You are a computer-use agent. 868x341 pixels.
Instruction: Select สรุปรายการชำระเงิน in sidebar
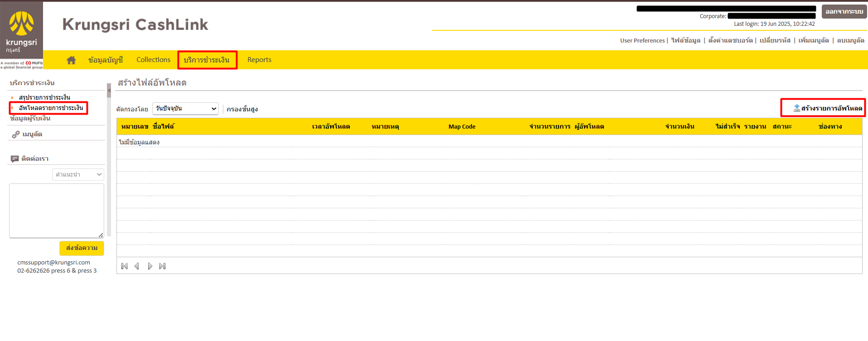44,97
